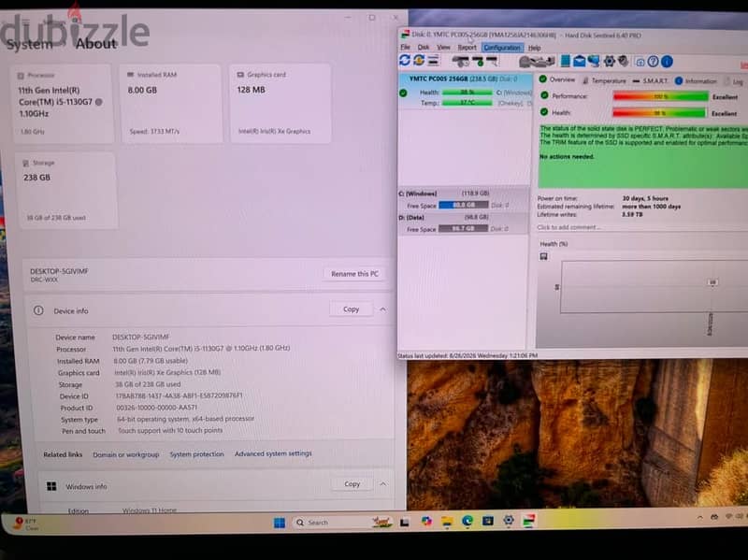748x560 pixels.
Task: Open Copilot from the taskbar
Action: 426,522
